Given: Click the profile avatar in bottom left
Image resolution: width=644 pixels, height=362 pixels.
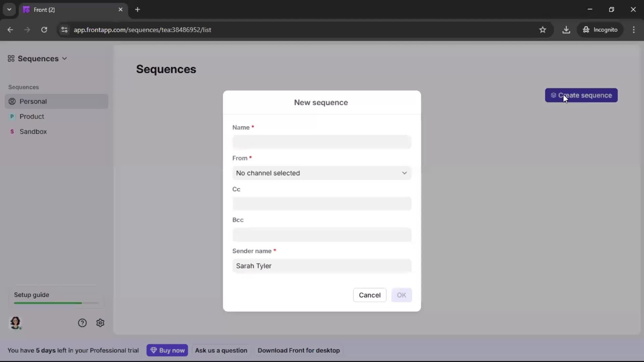Looking at the screenshot, I should (x=16, y=323).
